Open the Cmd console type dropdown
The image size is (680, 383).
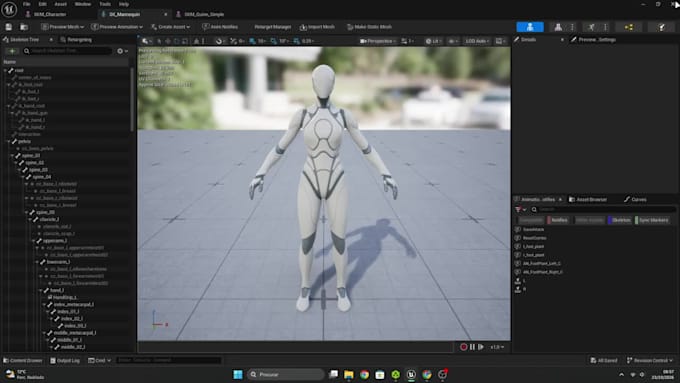click(x=100, y=360)
